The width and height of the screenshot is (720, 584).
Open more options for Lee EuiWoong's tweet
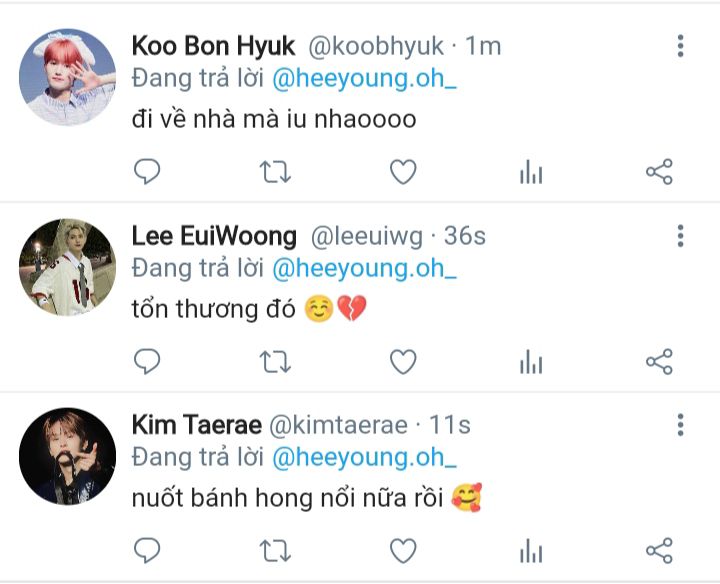click(x=680, y=236)
